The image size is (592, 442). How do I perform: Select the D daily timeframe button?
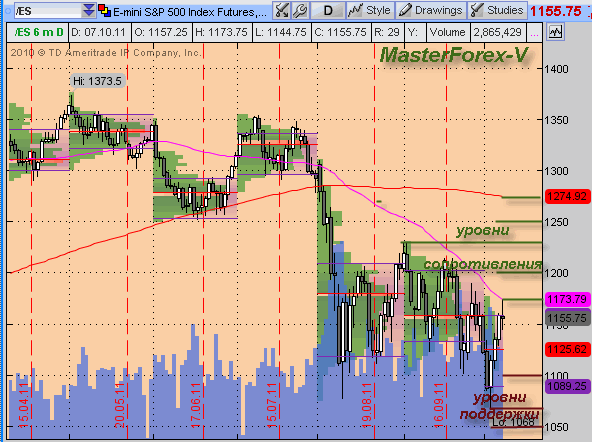point(328,11)
